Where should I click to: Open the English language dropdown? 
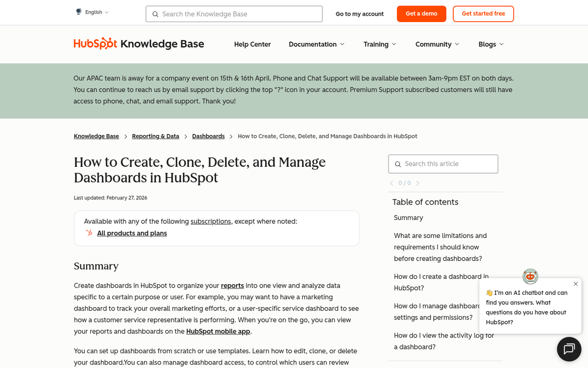(96, 11)
